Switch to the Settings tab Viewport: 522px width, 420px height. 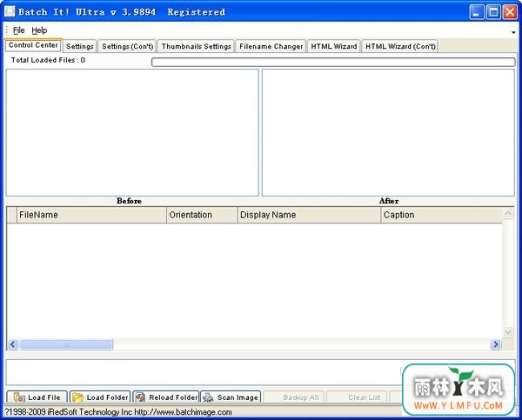pos(80,46)
